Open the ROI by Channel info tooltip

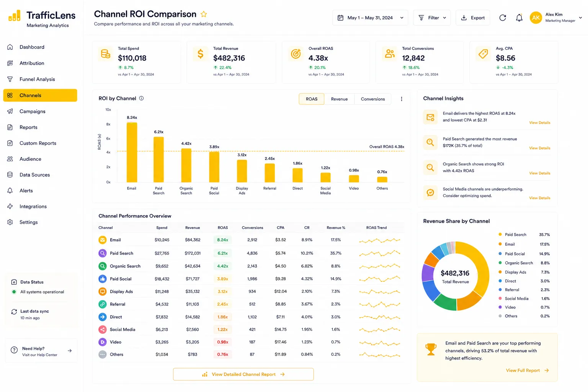pyautogui.click(x=141, y=98)
